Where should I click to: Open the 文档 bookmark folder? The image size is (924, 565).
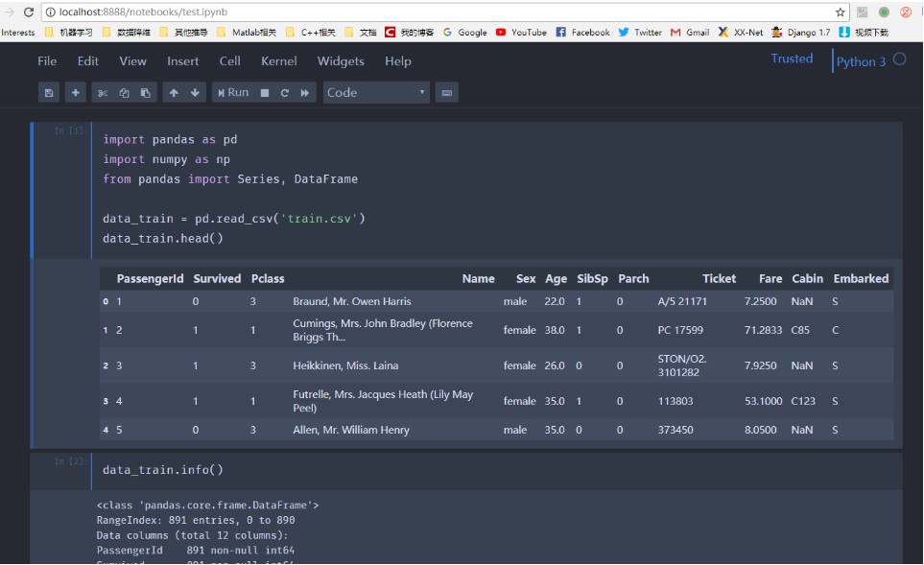coord(361,33)
